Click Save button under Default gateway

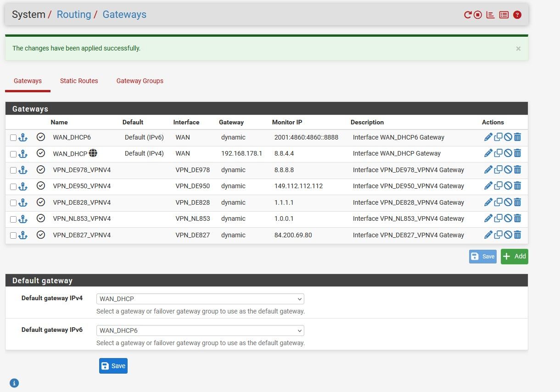click(x=113, y=366)
